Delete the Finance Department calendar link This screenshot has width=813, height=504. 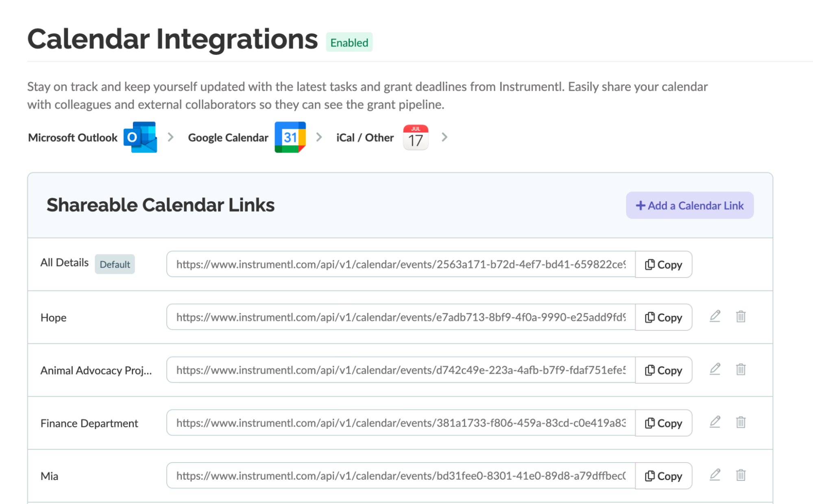coord(741,422)
